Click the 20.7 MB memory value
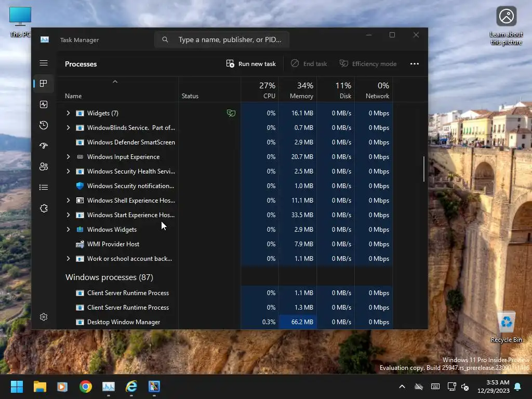Image resolution: width=532 pixels, height=399 pixels. (x=302, y=157)
